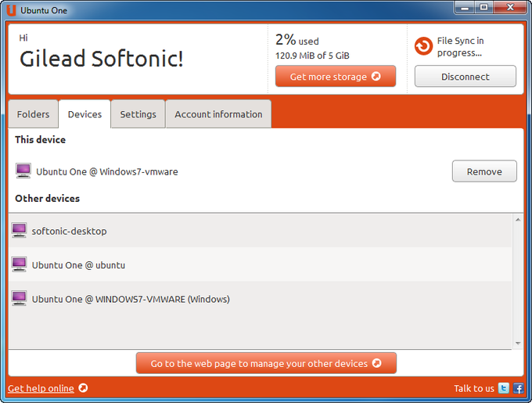Viewport: 532px width, 403px height.
Task: Click the monitor icon for softonic-desktop
Action: click(19, 230)
